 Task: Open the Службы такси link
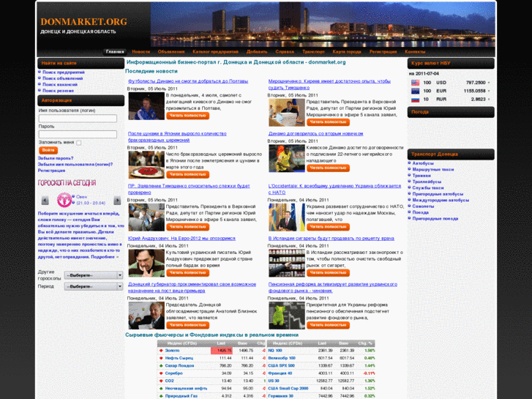428,187
